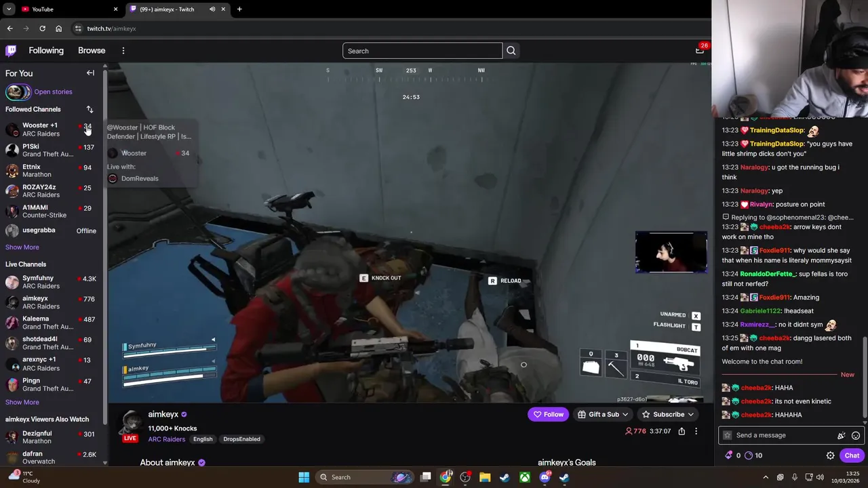The image size is (868, 488).
Task: Open the chat settings gear
Action: point(830,455)
